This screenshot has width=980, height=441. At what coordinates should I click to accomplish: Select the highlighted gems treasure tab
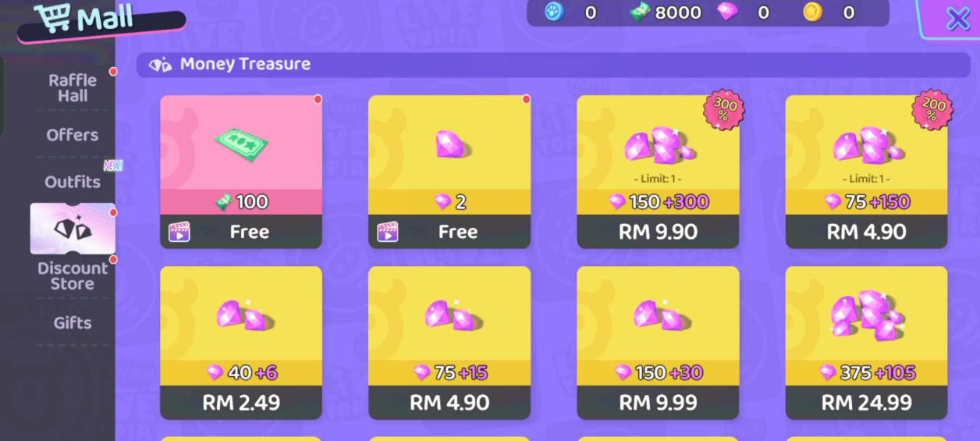73,229
